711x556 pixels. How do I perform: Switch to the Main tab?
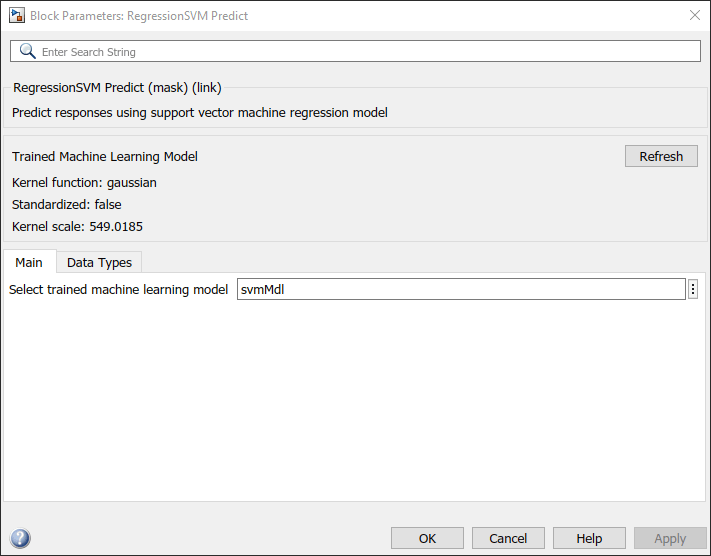pos(29,262)
